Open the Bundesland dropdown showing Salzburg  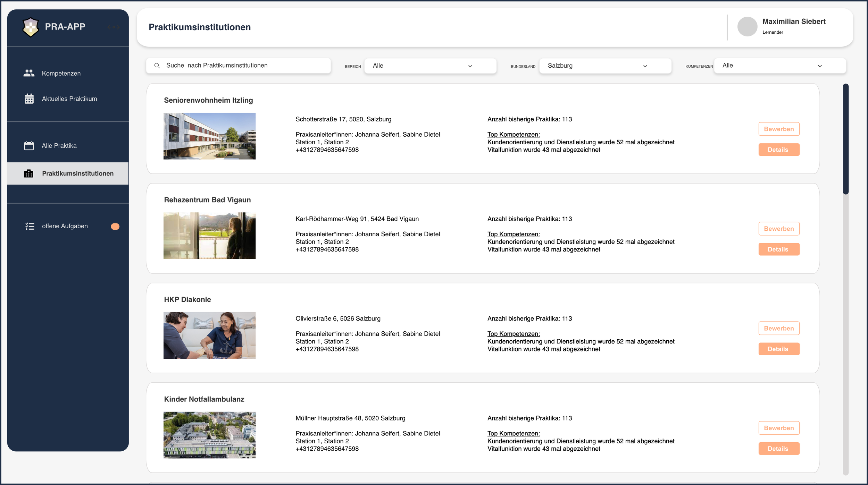pyautogui.click(x=605, y=66)
